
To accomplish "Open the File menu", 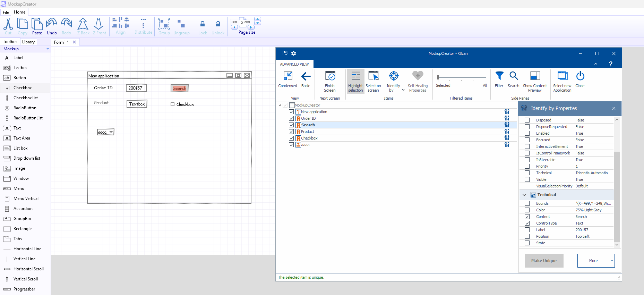I will click(x=6, y=12).
